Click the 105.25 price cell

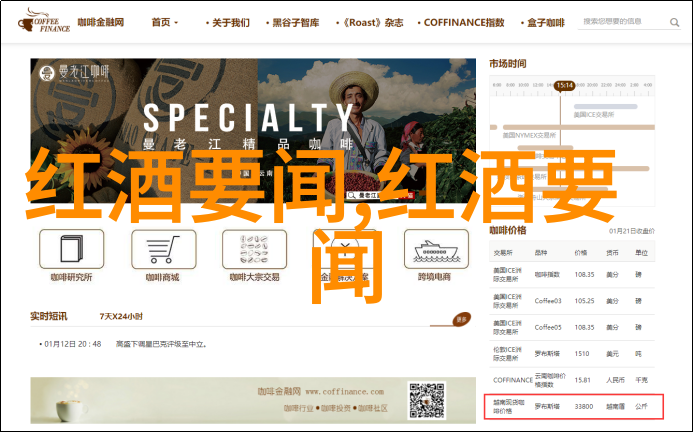coord(584,301)
